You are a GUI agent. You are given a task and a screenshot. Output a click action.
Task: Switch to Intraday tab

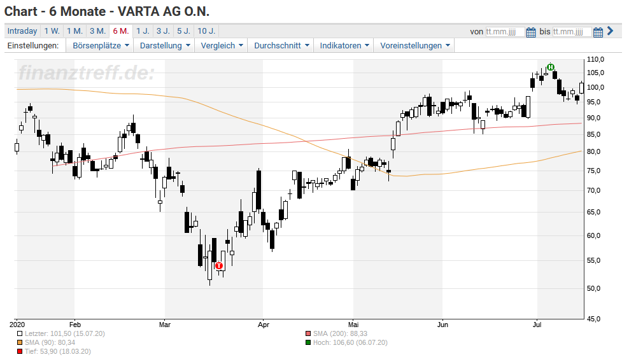(x=22, y=31)
